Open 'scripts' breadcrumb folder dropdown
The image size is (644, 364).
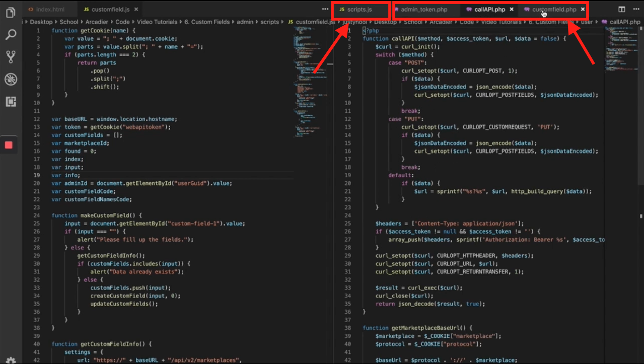pyautogui.click(x=269, y=22)
